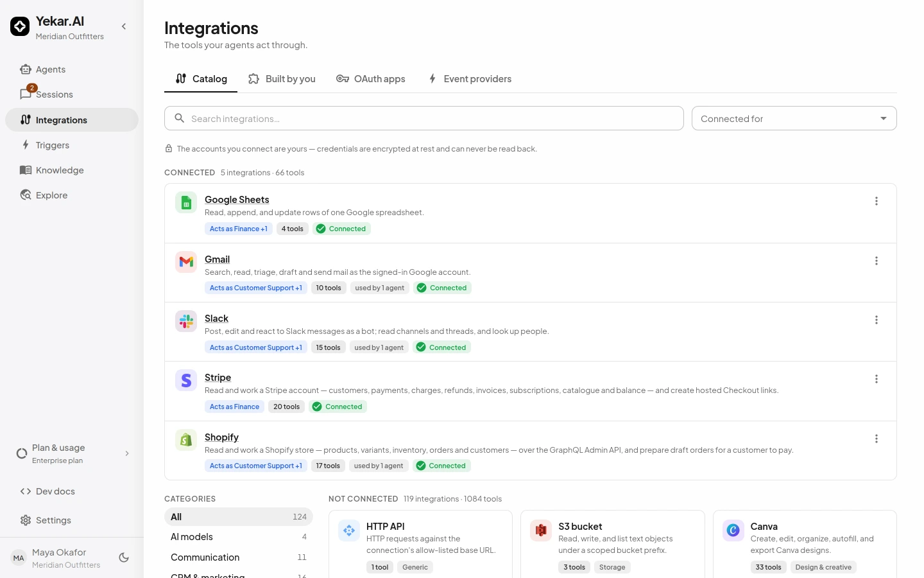Open Slack more options menu
The image size is (924, 578).
tap(877, 320)
